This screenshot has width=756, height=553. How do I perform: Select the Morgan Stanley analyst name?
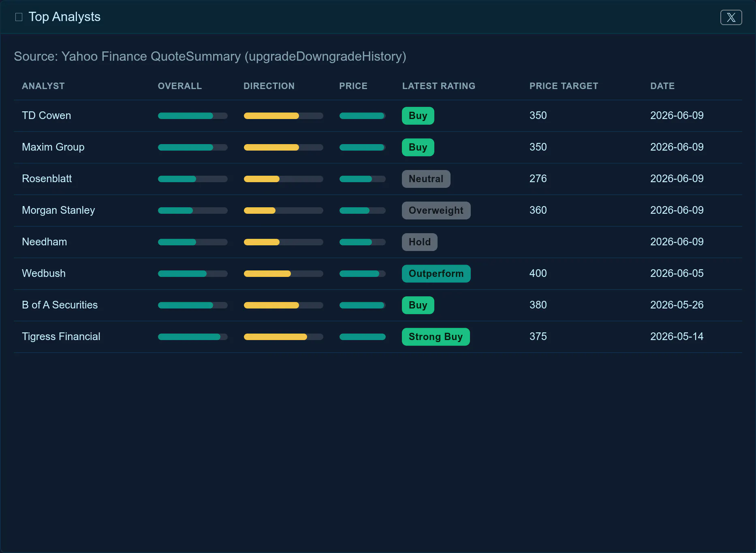[x=58, y=210]
